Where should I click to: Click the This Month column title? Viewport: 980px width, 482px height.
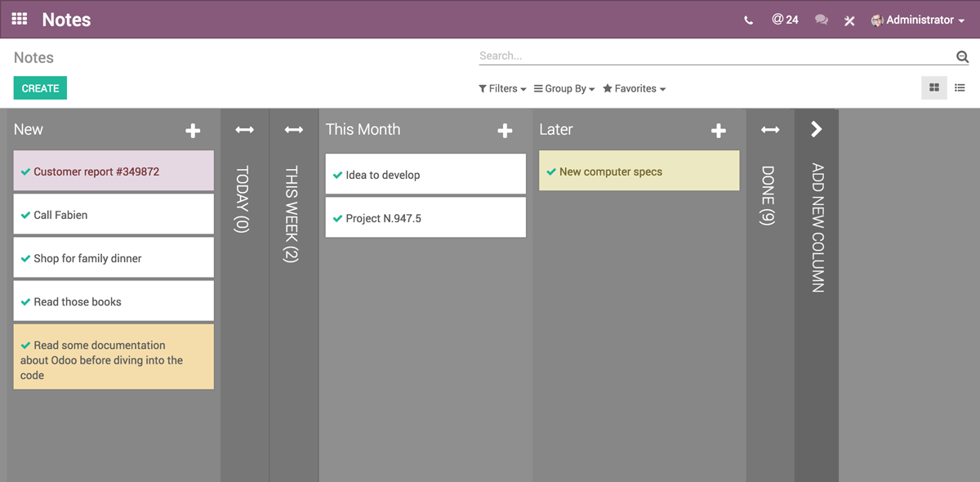[363, 130]
